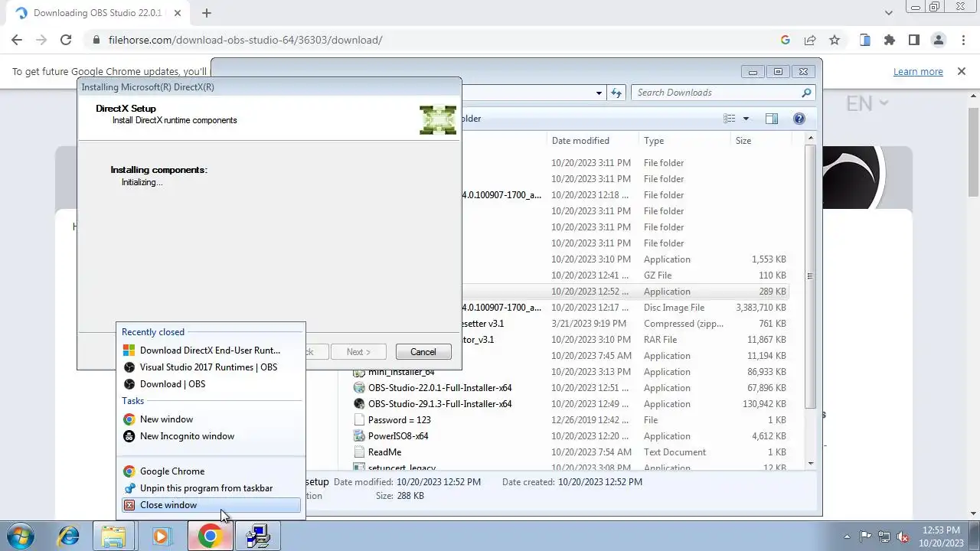This screenshot has height=551, width=980.
Task: Go back in Chrome
Action: click(x=17, y=40)
